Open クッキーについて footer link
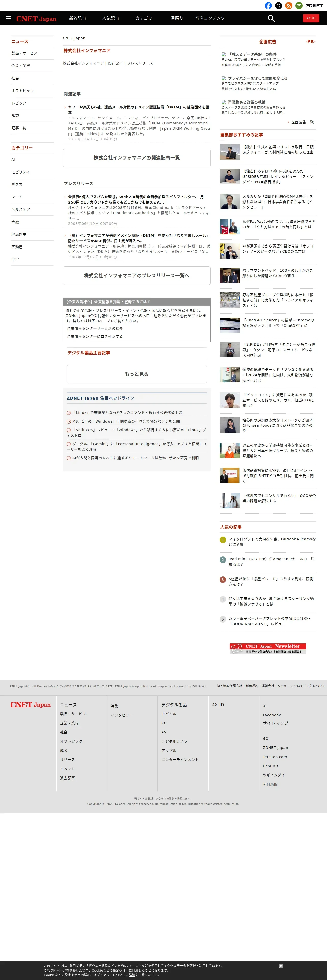Viewport: 327px width, 980px height. pyautogui.click(x=290, y=686)
